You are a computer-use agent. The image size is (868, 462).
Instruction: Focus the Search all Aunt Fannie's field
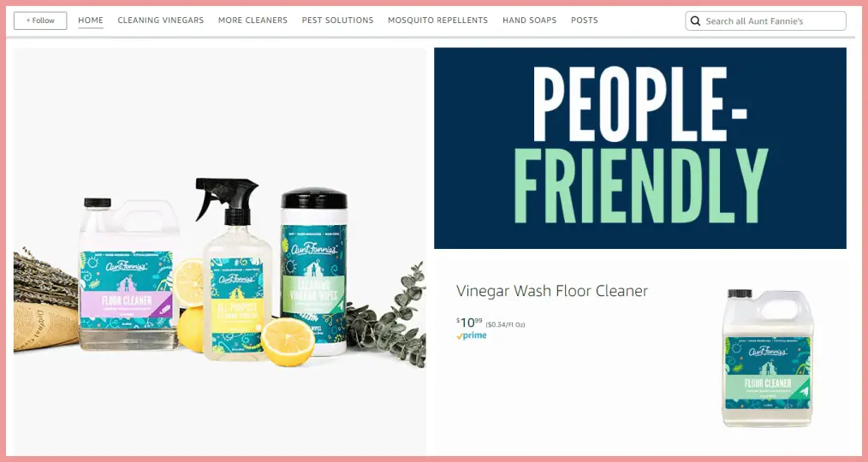pyautogui.click(x=765, y=21)
